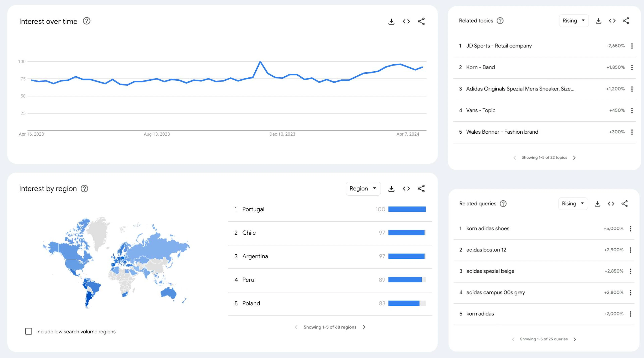Go to previous page of related topics

[x=515, y=158]
